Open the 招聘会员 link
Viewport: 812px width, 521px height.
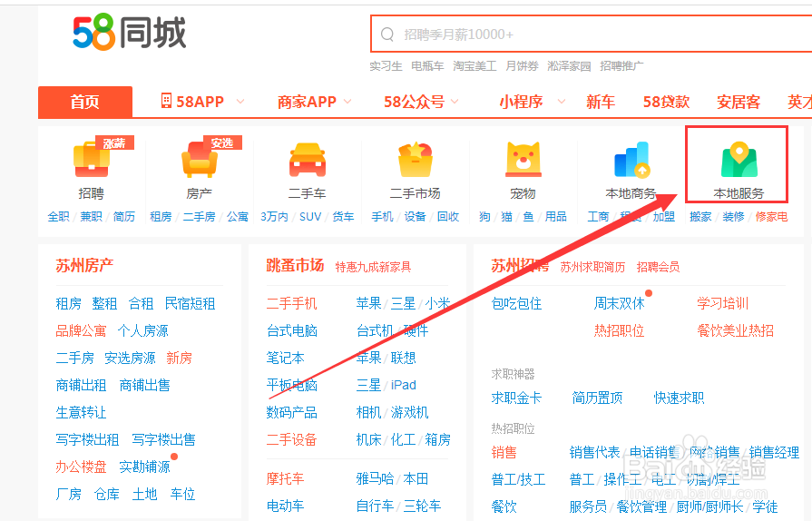[658, 267]
